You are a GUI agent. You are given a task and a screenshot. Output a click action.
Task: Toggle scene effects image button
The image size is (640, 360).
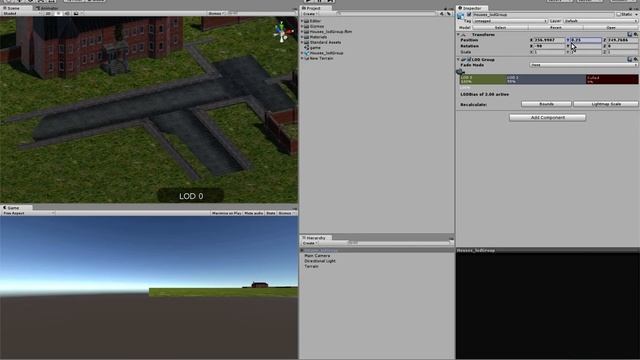[x=76, y=13]
